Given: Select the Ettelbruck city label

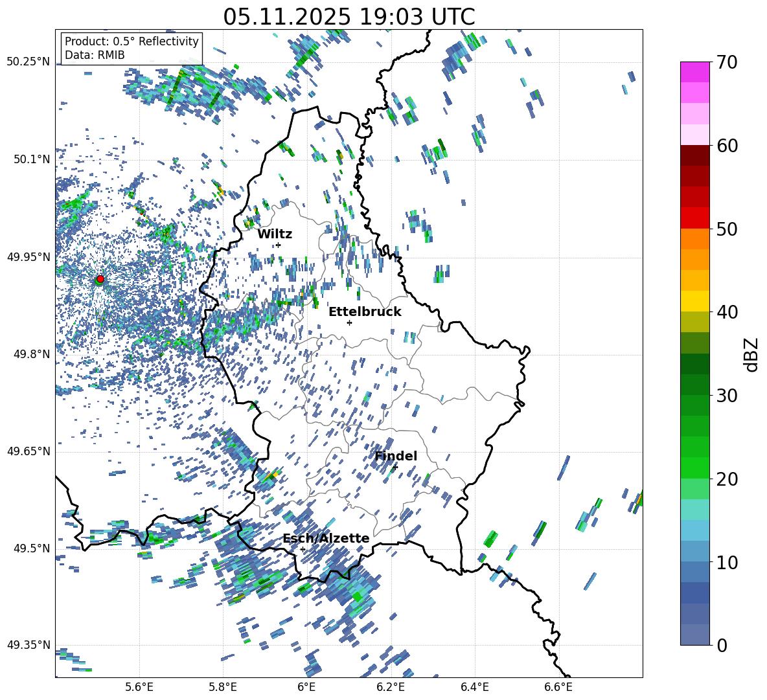Looking at the screenshot, I should tap(365, 311).
